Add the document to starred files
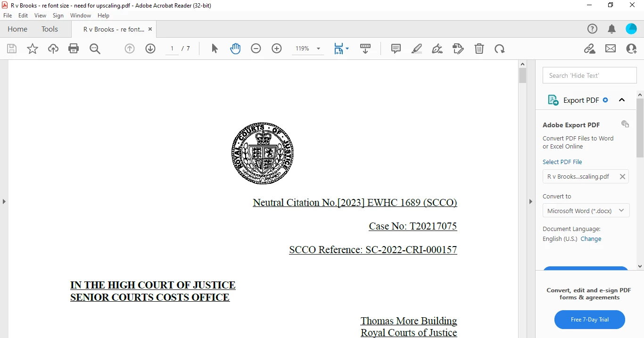The image size is (644, 338). coord(33,49)
